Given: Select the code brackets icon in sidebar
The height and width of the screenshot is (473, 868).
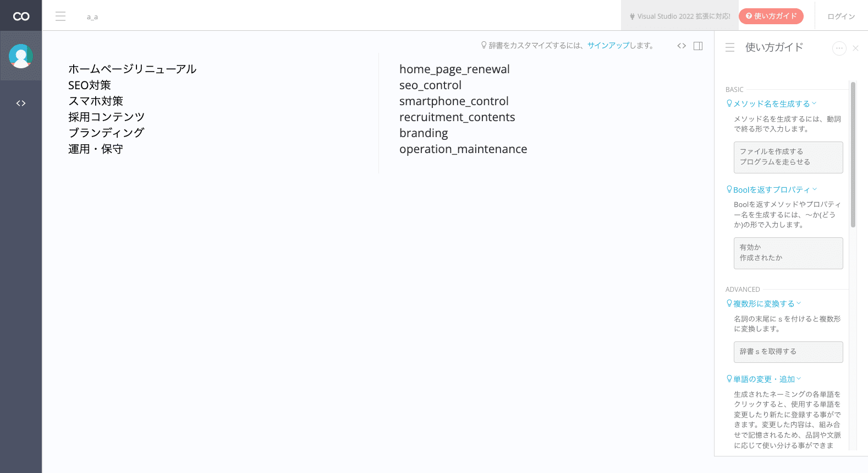Looking at the screenshot, I should [21, 104].
